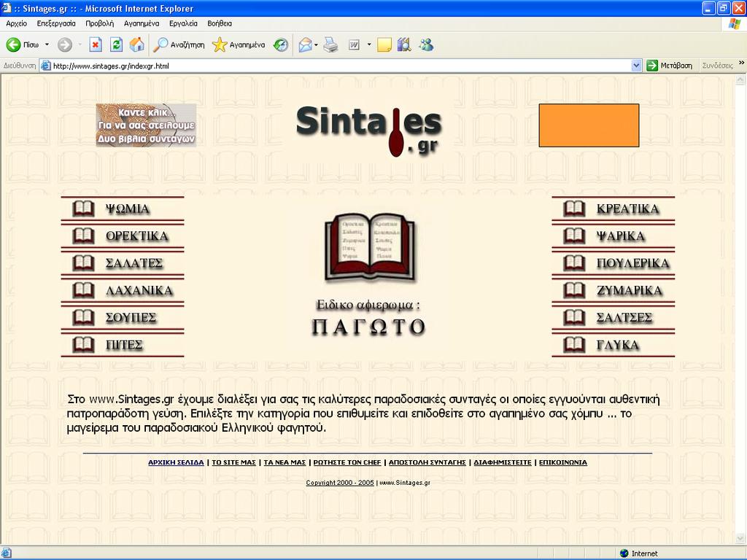Expand the Edit icon dropdown arrow
This screenshot has width=747, height=560.
pyautogui.click(x=368, y=44)
